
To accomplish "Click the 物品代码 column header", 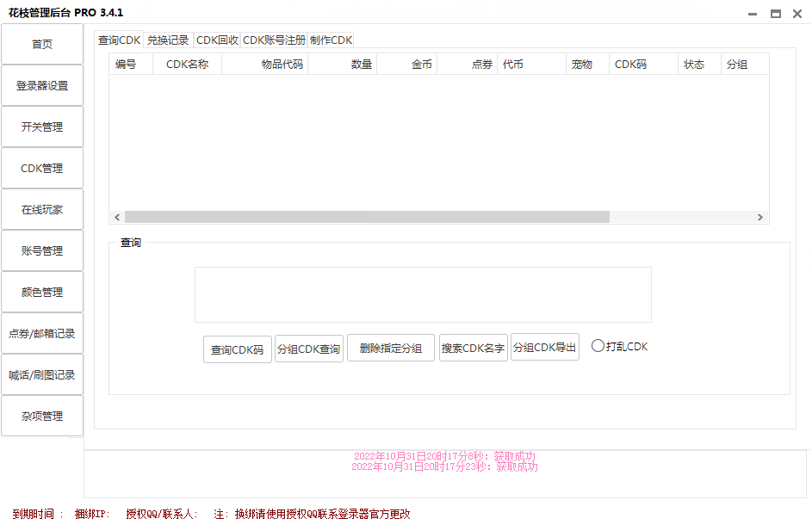I will (x=264, y=65).
